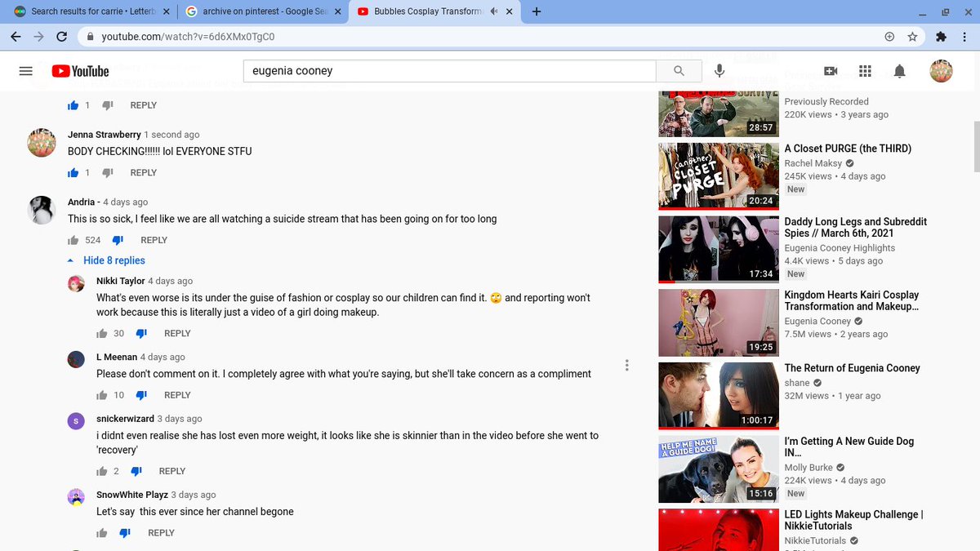
Task: Open Nikki Taylor's channel name link
Action: click(121, 281)
